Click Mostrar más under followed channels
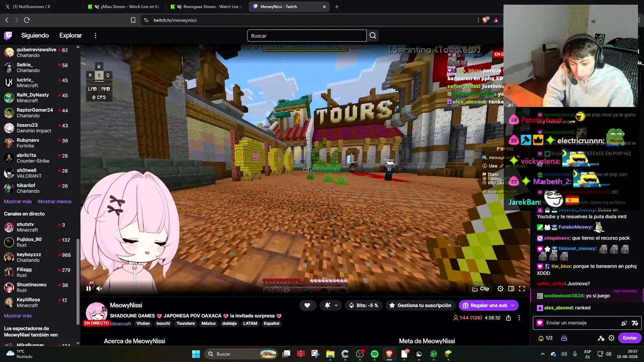 (x=18, y=202)
